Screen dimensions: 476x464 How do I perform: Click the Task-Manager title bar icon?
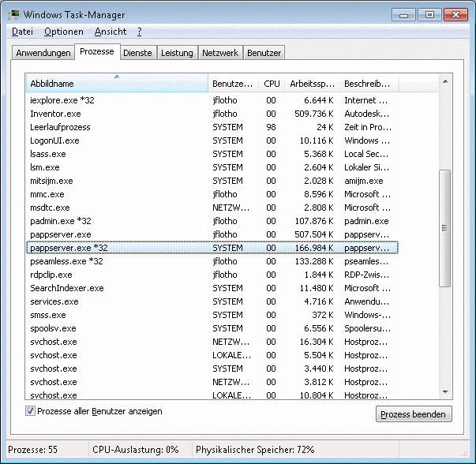[x=14, y=14]
